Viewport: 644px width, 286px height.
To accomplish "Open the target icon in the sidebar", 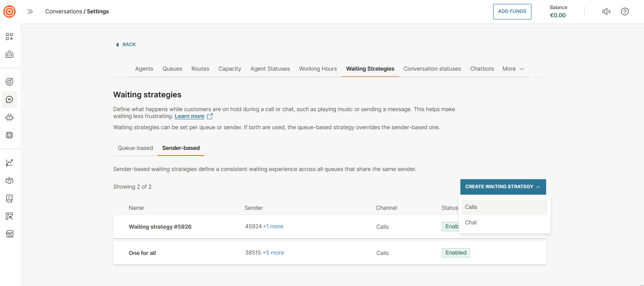I will pyautogui.click(x=9, y=81).
